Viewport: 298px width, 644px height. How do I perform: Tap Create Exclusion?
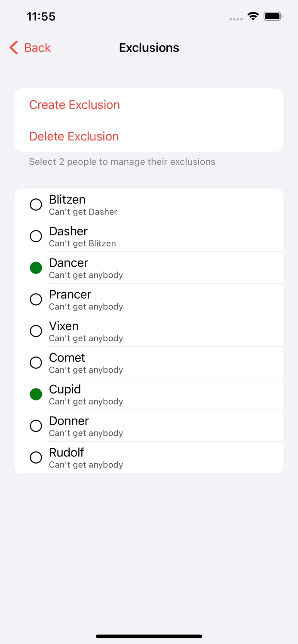[74, 104]
